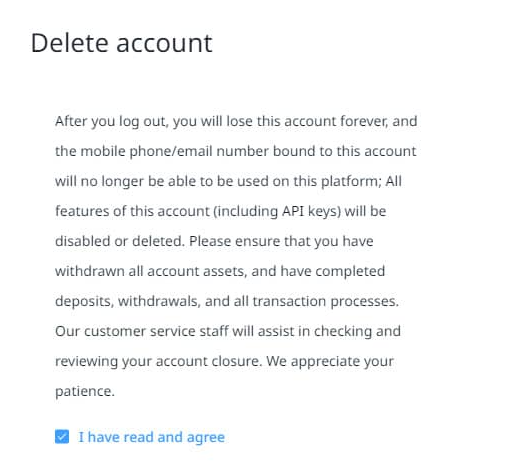Click the 'I have read and agree' label

(151, 437)
